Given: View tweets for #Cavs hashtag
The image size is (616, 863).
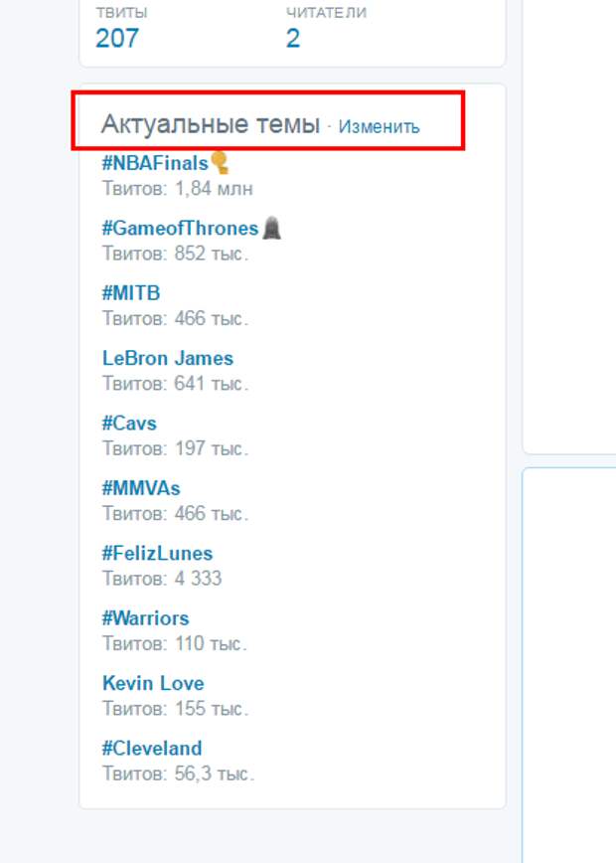Looking at the screenshot, I should [129, 424].
